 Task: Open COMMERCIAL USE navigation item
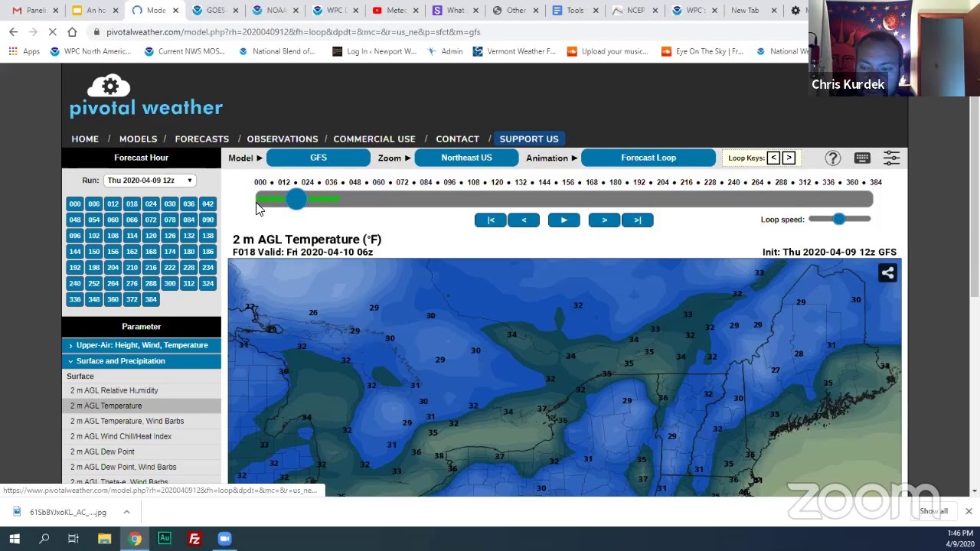coord(374,139)
